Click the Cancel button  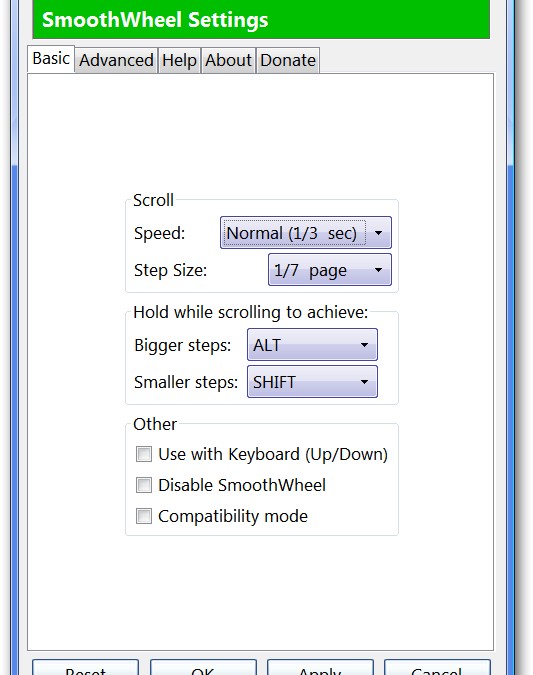(437, 668)
